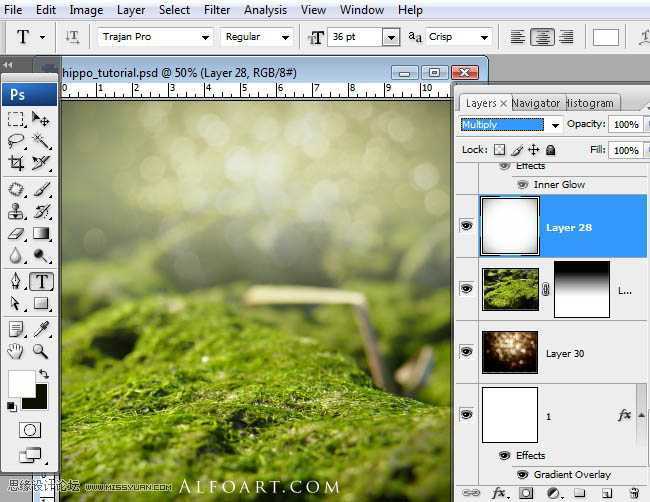Toggle visibility of Layer 30
The image size is (650, 502).
click(x=466, y=352)
